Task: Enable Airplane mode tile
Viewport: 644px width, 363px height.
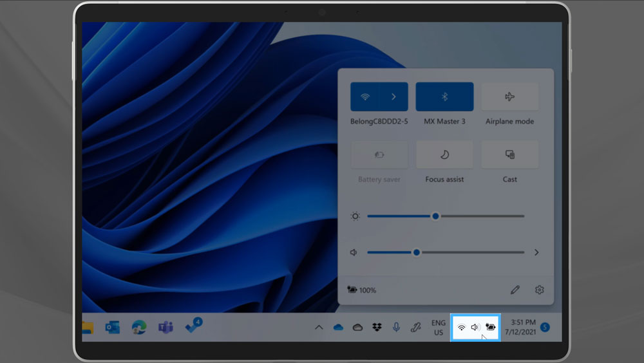Action: [x=509, y=97]
